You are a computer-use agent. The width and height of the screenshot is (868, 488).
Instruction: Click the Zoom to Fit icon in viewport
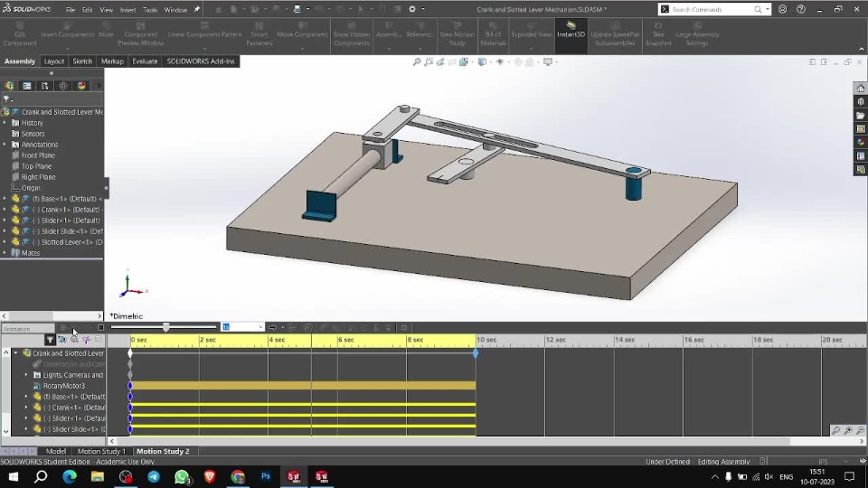pyautogui.click(x=417, y=62)
